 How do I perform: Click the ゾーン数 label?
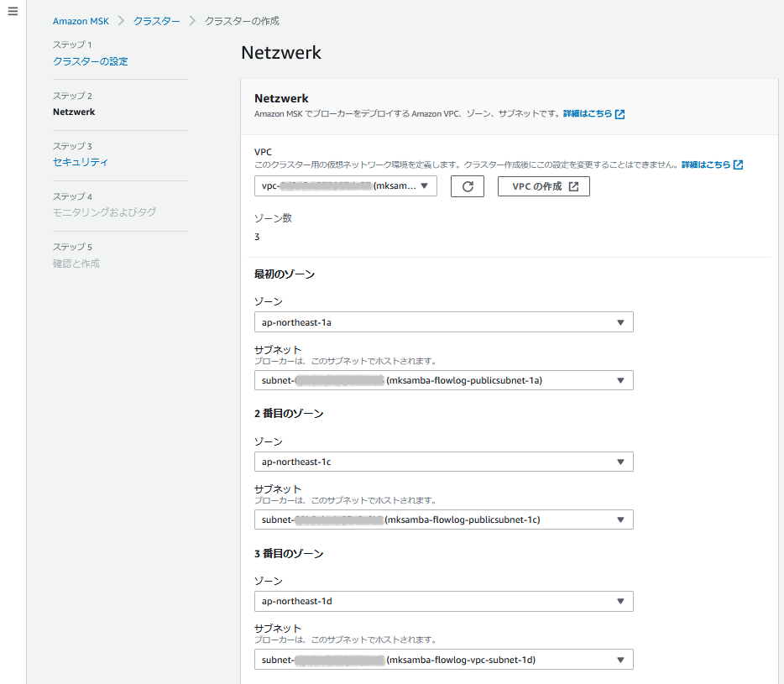(x=273, y=218)
